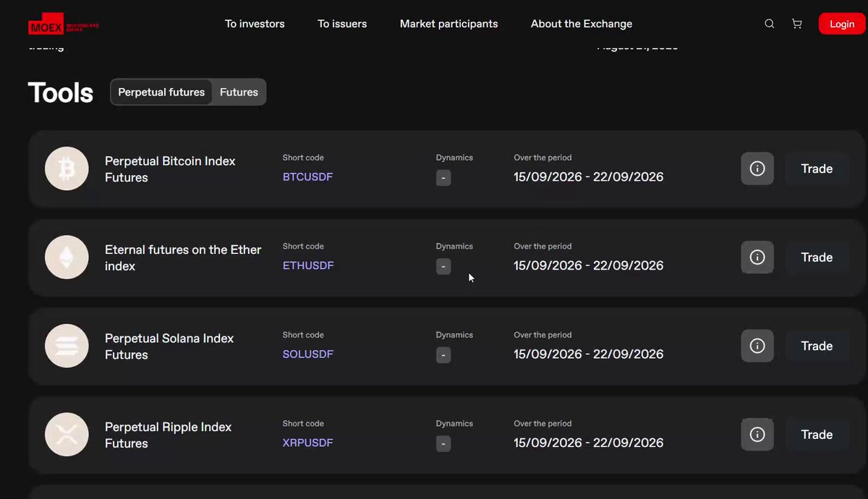Screen dimensions: 868x499
Task: Click the Dynamics dash badge for XRPUSDF
Action: tap(443, 443)
